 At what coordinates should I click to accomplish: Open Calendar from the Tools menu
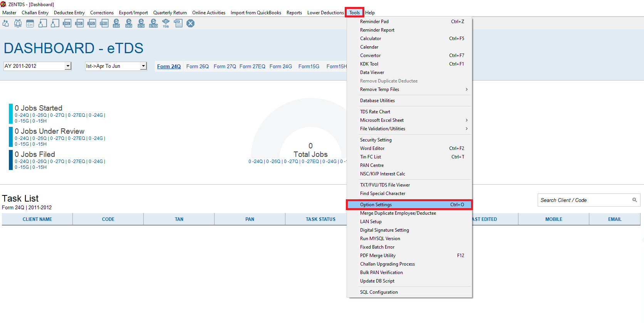(409, 47)
